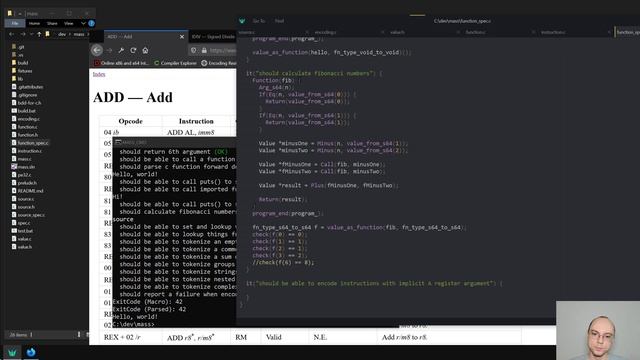Reload the ADD — Add page
The height and width of the screenshot is (360, 640).
pos(133,50)
